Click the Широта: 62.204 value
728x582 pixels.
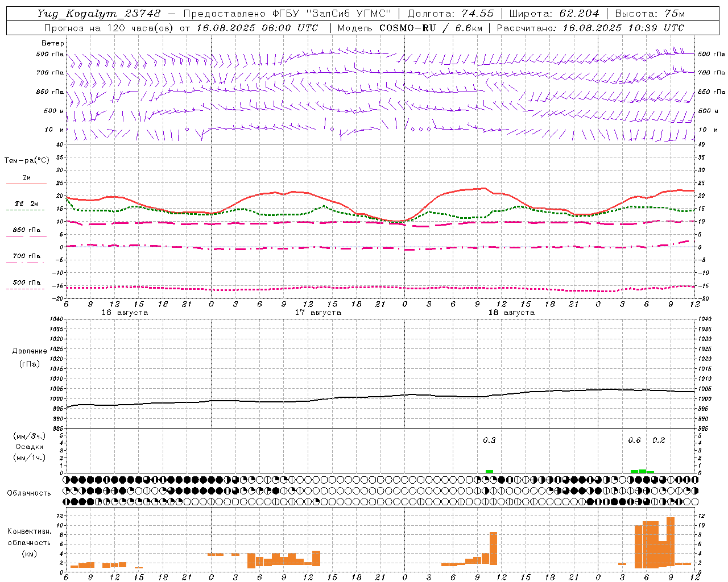click(554, 14)
